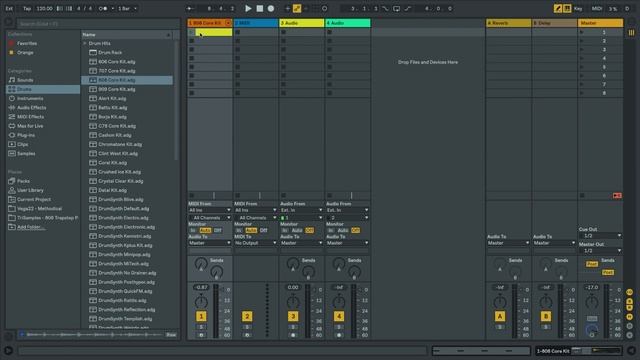The image size is (640, 360).
Task: Click the Name column header
Action: click(127, 35)
